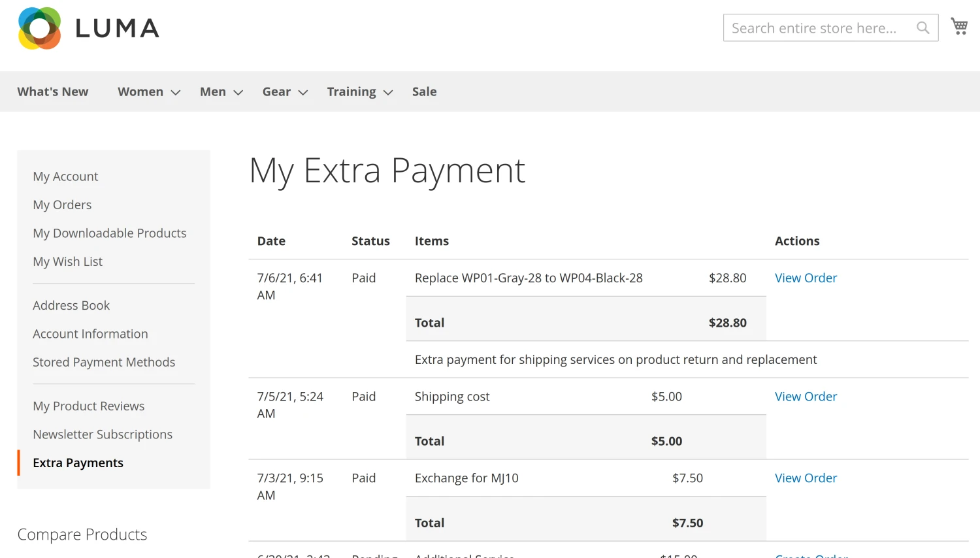Image resolution: width=980 pixels, height=558 pixels.
Task: View Stored Payment Methods
Action: coord(104,362)
